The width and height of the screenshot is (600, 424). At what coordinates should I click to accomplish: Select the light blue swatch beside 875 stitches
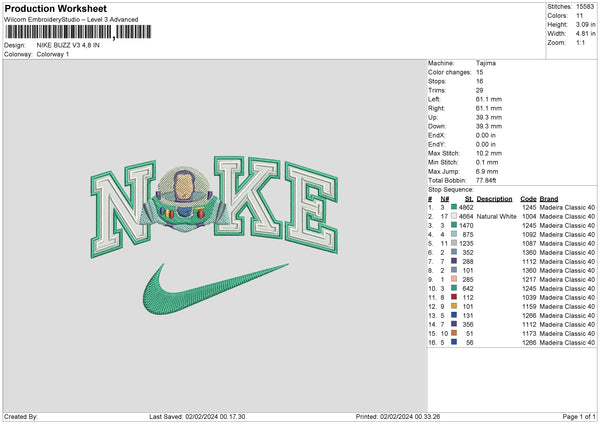tap(454, 234)
